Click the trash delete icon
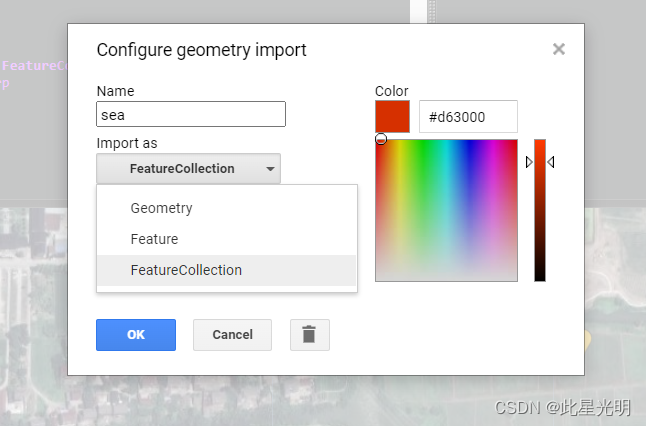Viewport: 646px width, 426px height. [x=309, y=335]
